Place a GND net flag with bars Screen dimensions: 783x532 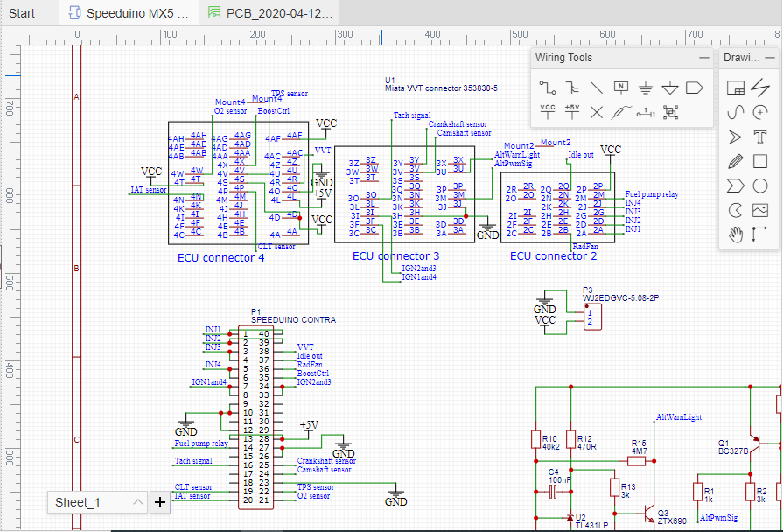click(x=645, y=87)
